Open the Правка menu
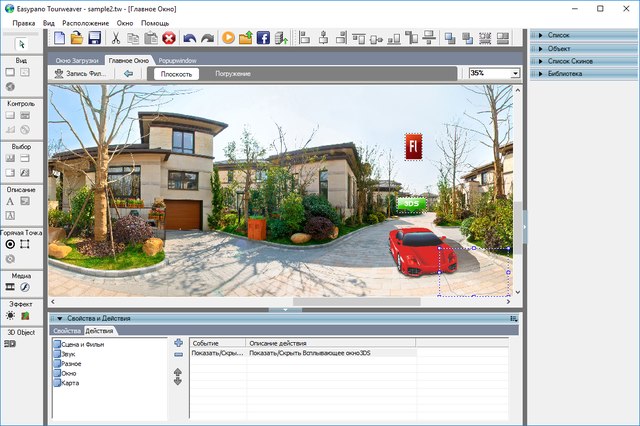 24,23
